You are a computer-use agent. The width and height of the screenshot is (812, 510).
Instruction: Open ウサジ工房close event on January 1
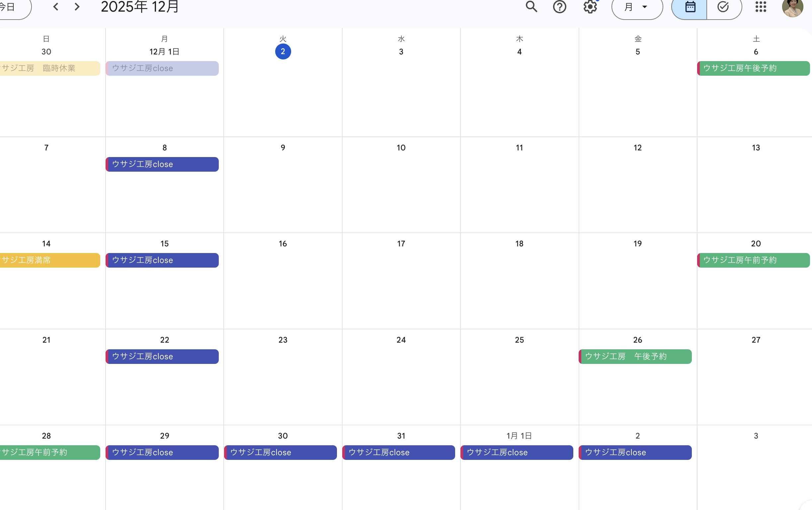coord(517,452)
